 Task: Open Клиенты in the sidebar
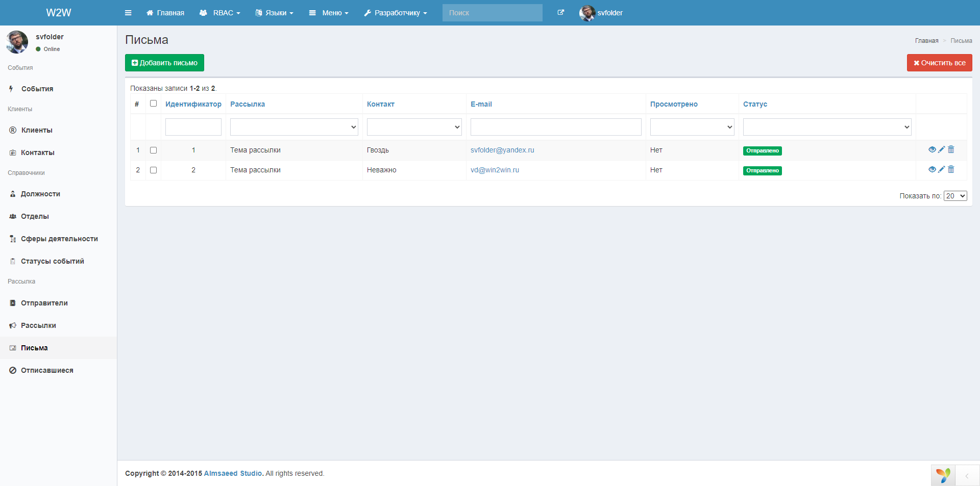click(x=58, y=130)
